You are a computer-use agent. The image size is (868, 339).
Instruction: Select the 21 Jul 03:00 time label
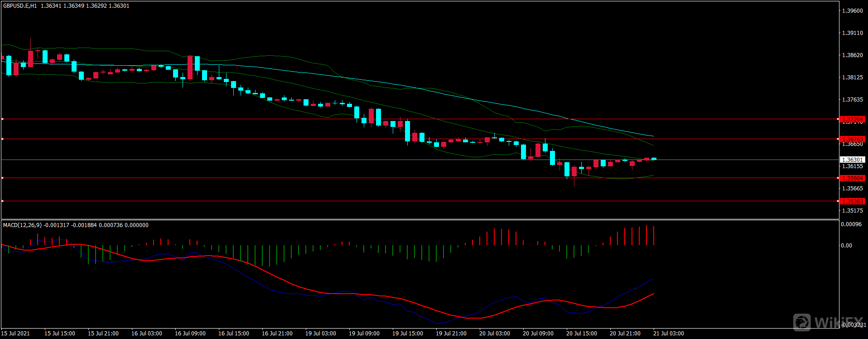669,334
